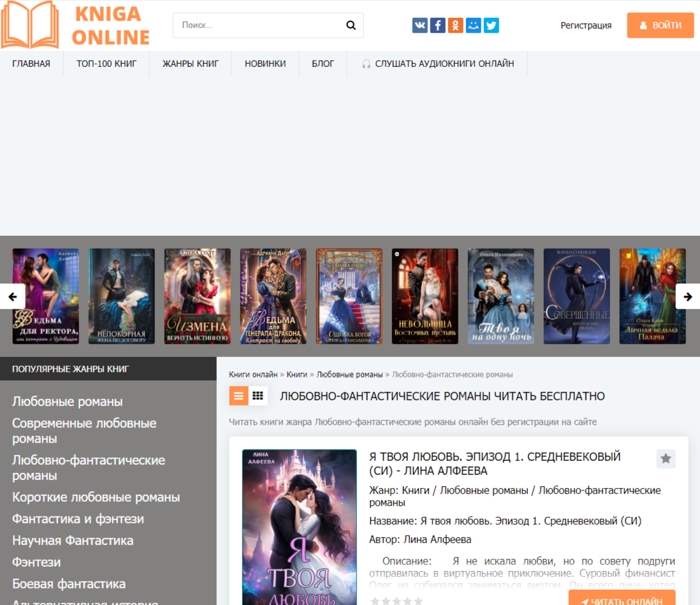The width and height of the screenshot is (700, 605).
Task: Open the Новинки menu item
Action: [265, 64]
